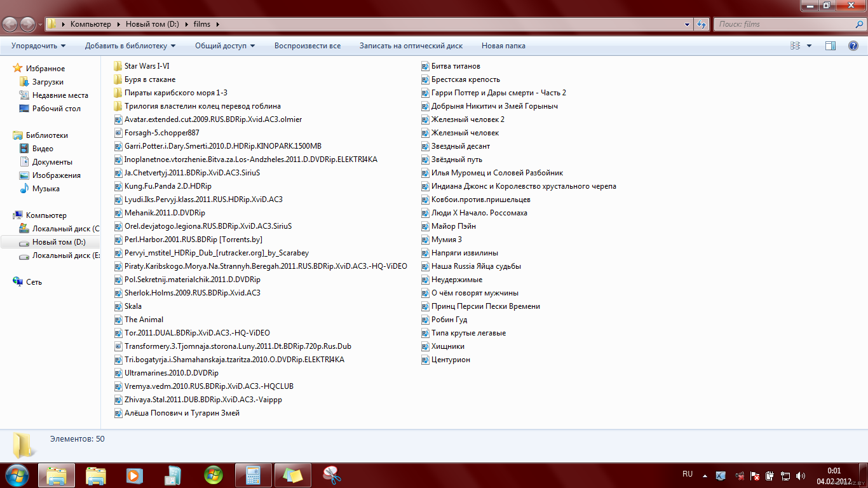The image size is (868, 488).
Task: Open Загрузки in the navigation pane
Action: (x=48, y=82)
